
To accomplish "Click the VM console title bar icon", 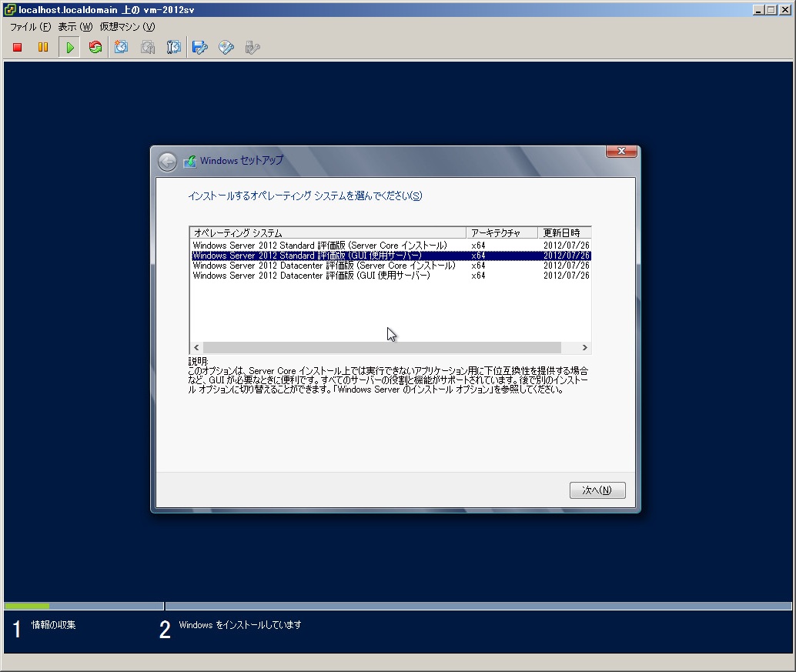I will (9, 10).
